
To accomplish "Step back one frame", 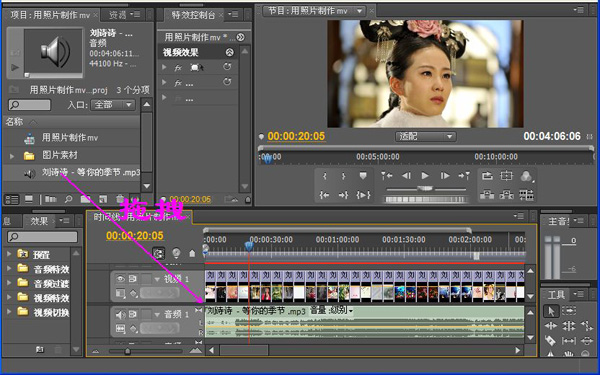I will [406, 176].
